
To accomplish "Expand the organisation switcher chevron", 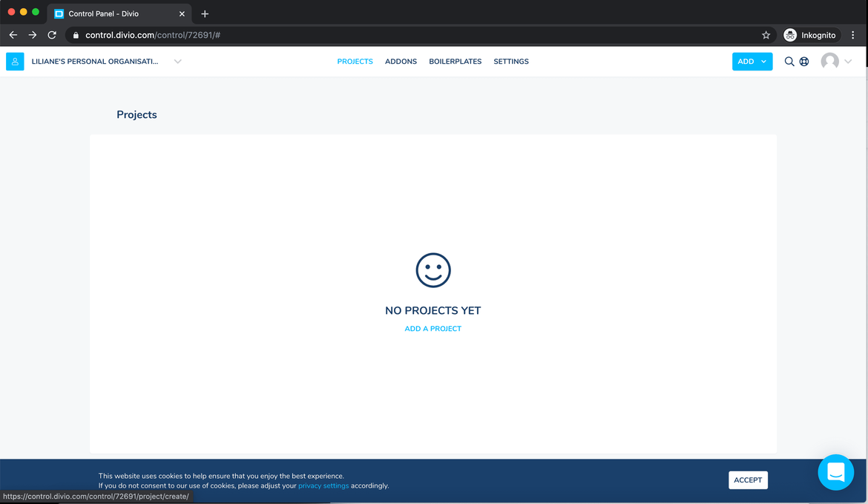I will (x=178, y=62).
